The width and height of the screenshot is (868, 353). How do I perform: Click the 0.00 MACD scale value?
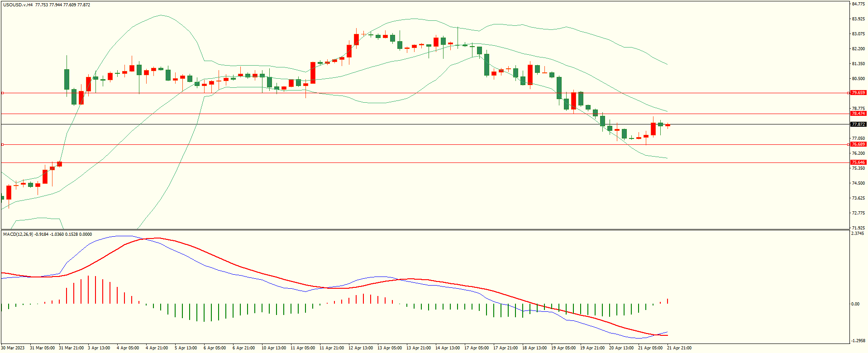pos(855,304)
